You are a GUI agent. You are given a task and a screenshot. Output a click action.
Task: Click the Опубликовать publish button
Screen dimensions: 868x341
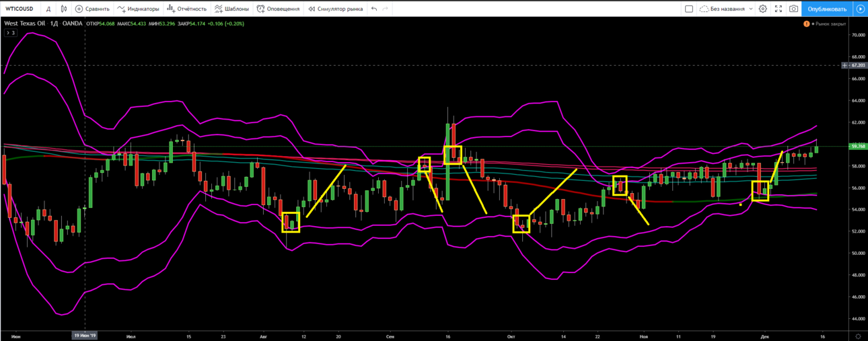pyautogui.click(x=827, y=9)
